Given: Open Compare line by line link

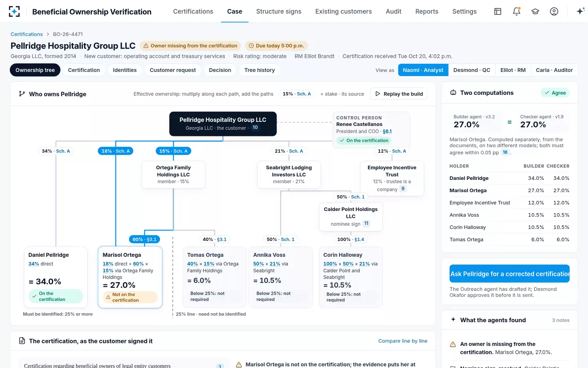Looking at the screenshot, I should click(x=403, y=341).
